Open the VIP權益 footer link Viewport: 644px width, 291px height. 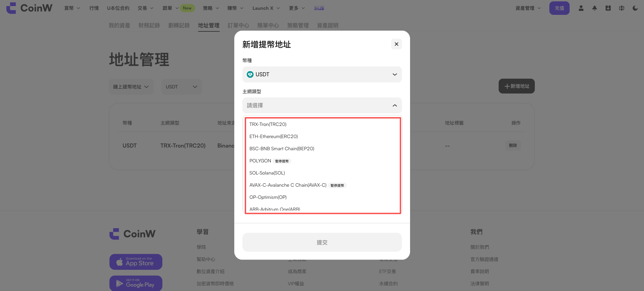[x=296, y=284]
